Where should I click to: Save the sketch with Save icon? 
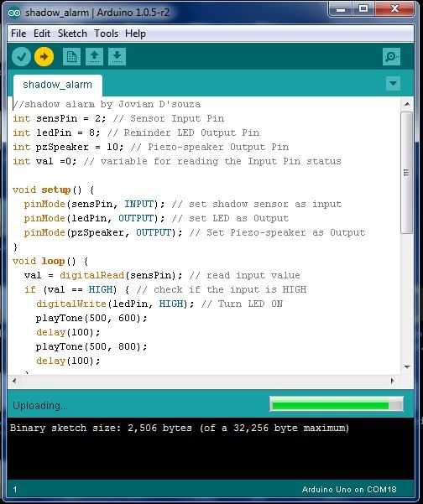[x=117, y=57]
